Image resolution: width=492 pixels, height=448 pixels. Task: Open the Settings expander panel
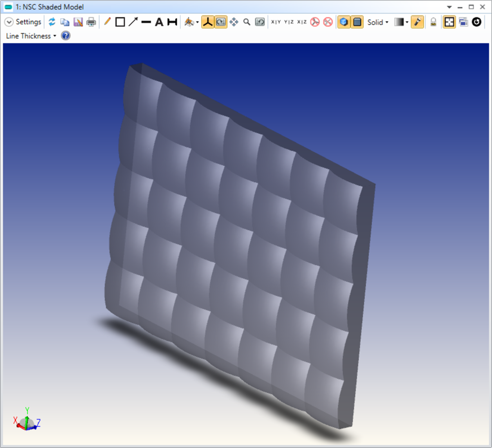pyautogui.click(x=9, y=22)
